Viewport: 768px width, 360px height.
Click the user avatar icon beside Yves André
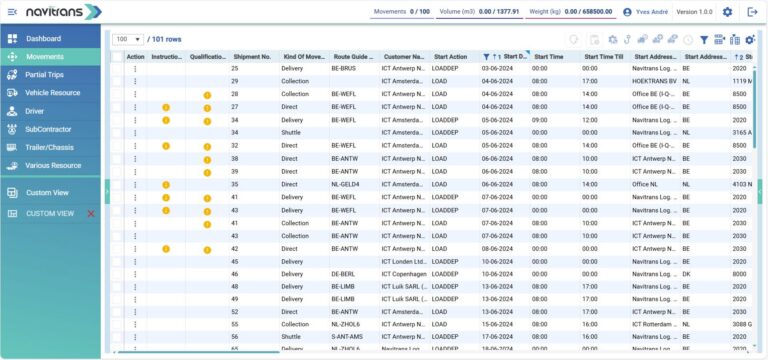click(627, 12)
